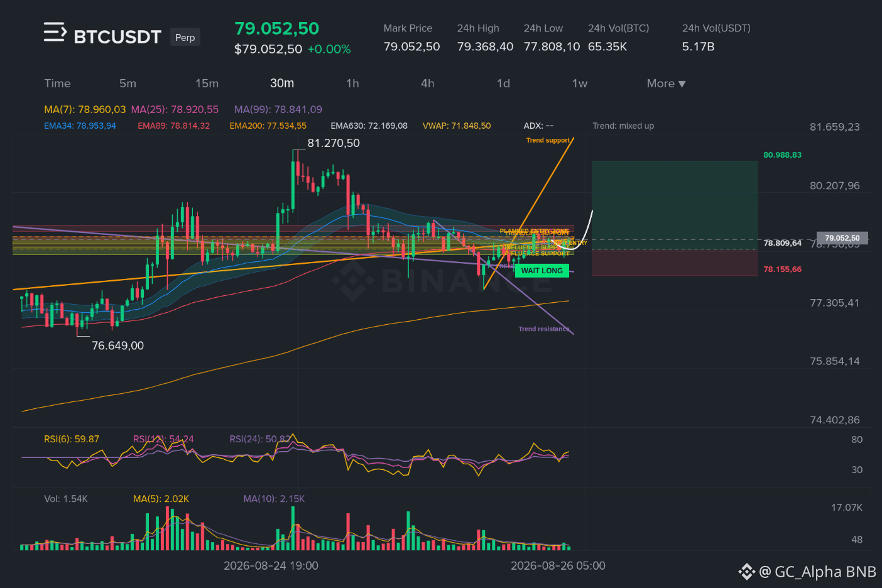882x588 pixels.
Task: Click the 75.854,14 price axis label
Action: tap(835, 361)
